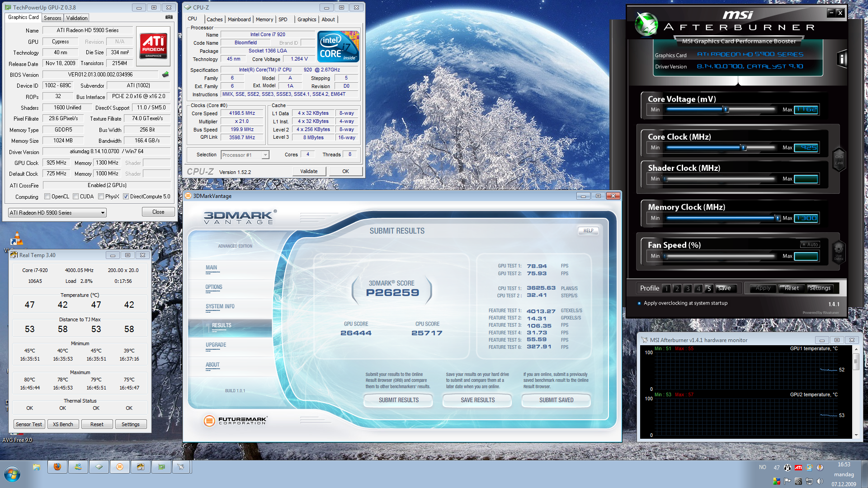
Task: Click the 3DMark Vantage orange taskbar button
Action: [120, 467]
